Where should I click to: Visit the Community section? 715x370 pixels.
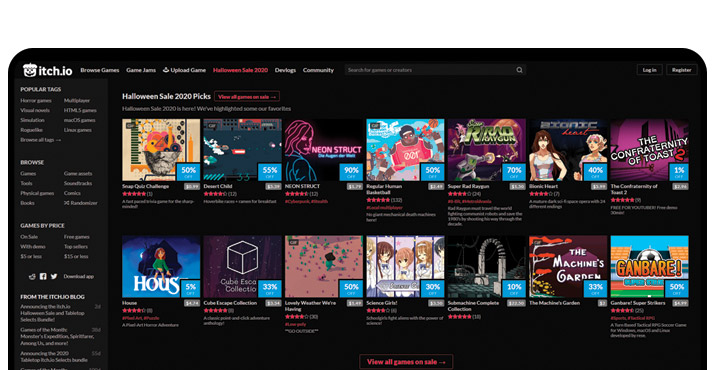(318, 70)
